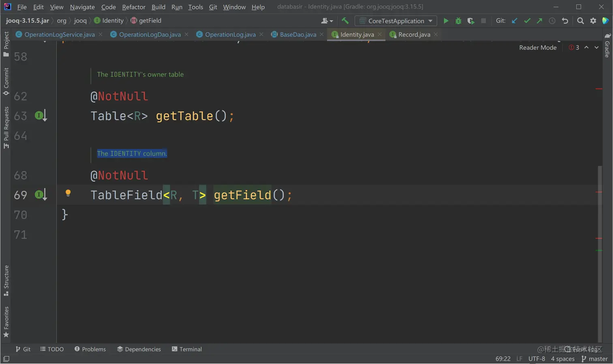The width and height of the screenshot is (613, 364).
Task: Close the Identity.java tab
Action: (x=379, y=34)
